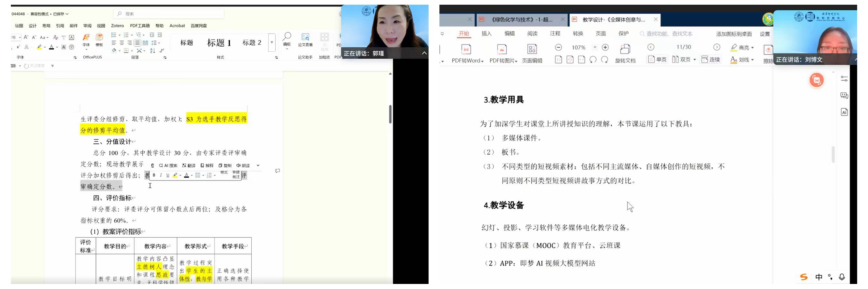Click the 添加图标到桌面 link
This screenshot has width=868, height=289.
(x=734, y=34)
